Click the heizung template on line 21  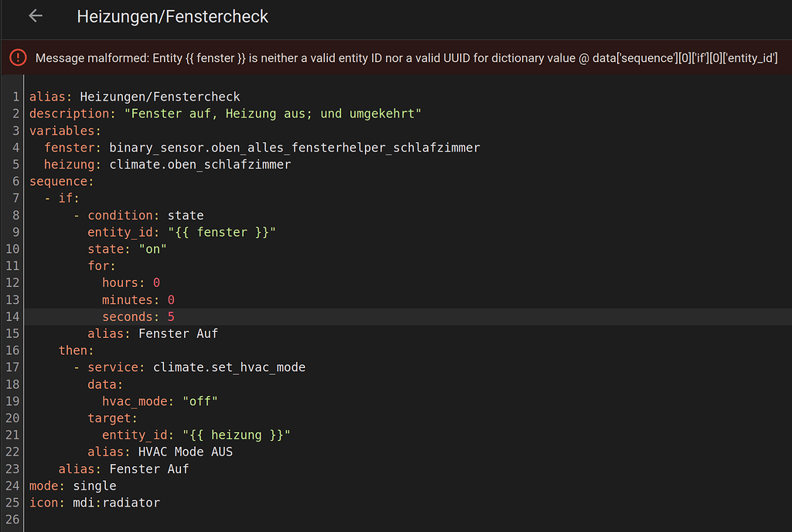click(236, 435)
